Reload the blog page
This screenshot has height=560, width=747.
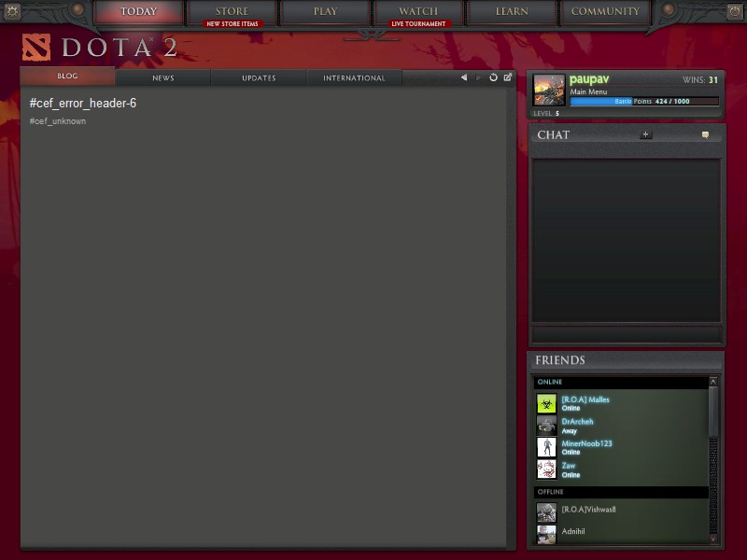pos(494,77)
